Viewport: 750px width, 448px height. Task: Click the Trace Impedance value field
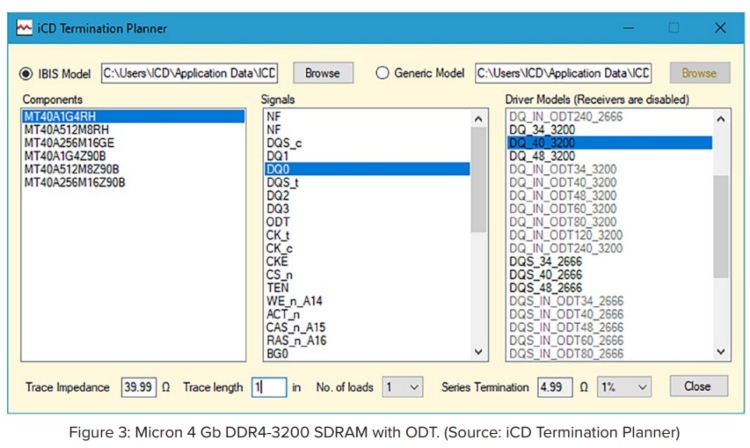[x=139, y=387]
